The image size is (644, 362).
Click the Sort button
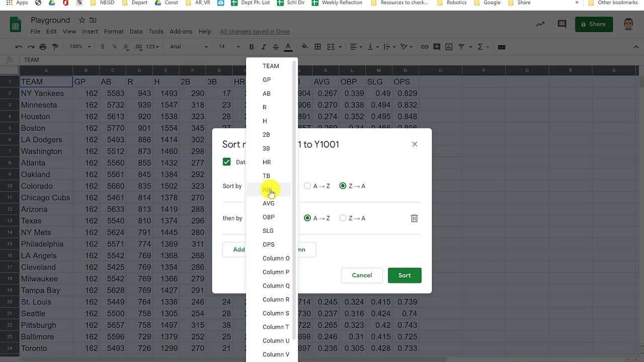tap(405, 276)
